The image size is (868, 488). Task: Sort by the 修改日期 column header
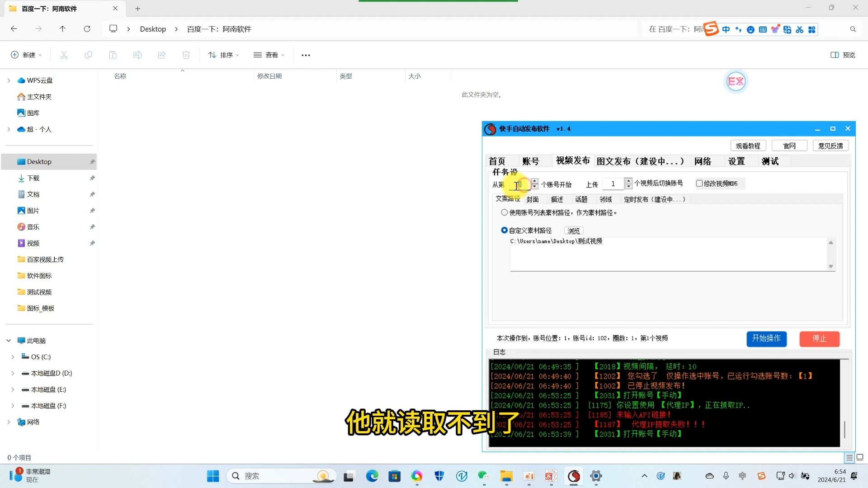tap(269, 76)
